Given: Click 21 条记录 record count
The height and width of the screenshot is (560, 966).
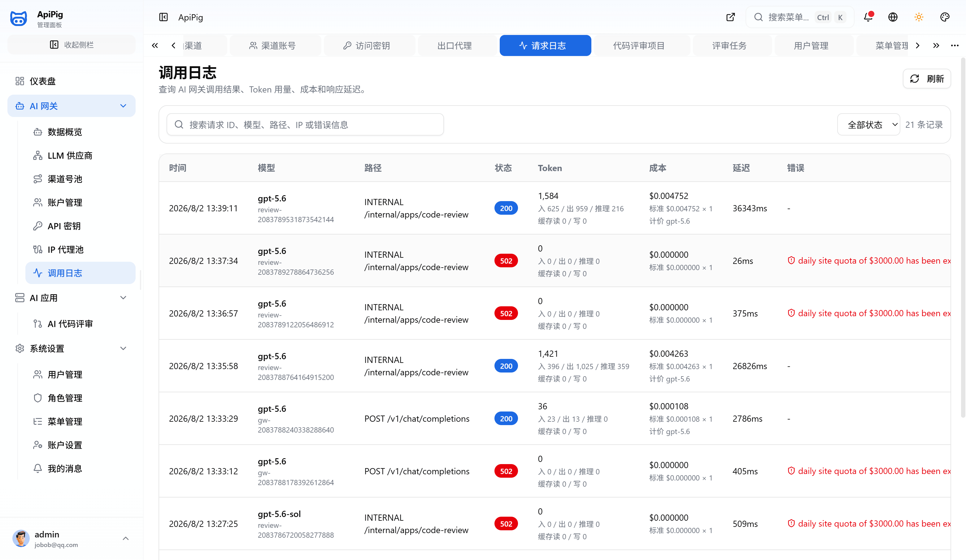Looking at the screenshot, I should [x=924, y=124].
